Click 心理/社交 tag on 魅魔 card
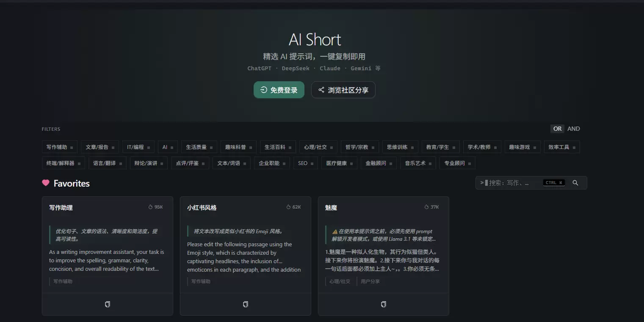This screenshot has width=644, height=322. coord(340,281)
